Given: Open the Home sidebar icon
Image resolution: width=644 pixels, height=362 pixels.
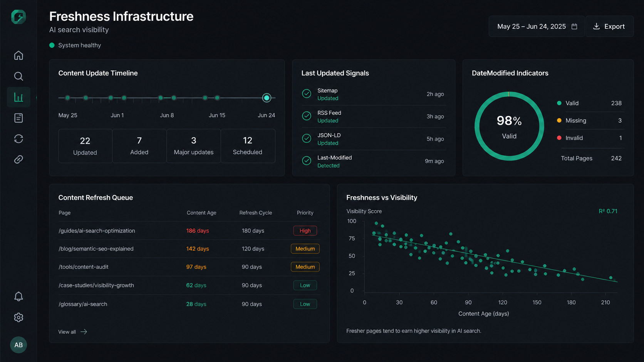Looking at the screenshot, I should pyautogui.click(x=18, y=55).
